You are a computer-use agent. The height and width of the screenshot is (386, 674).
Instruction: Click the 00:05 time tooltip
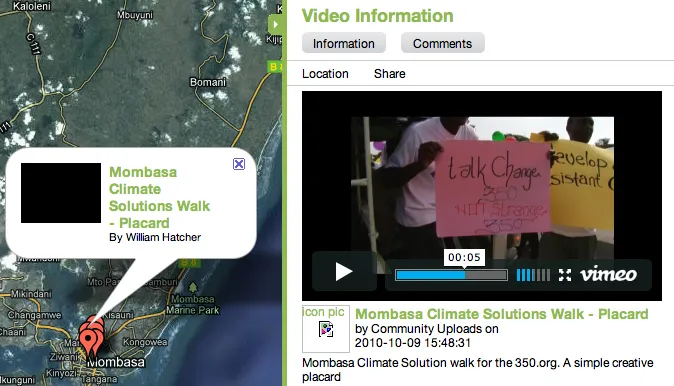coord(464,257)
